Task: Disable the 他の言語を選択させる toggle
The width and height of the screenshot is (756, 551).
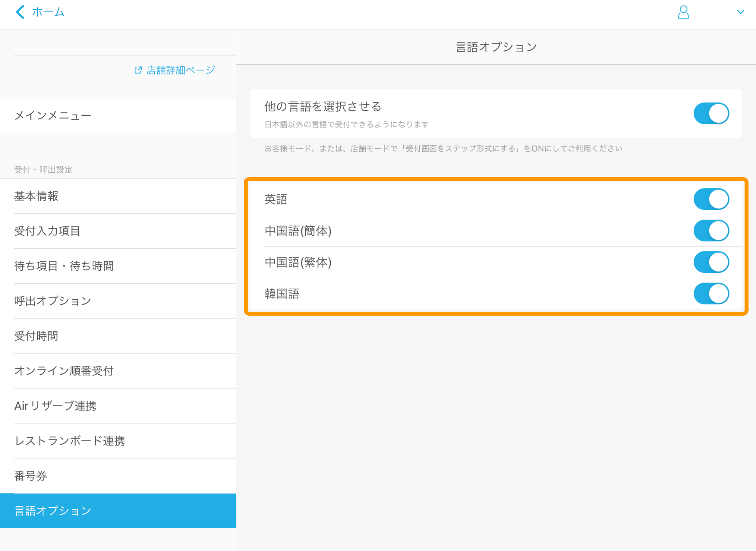Action: coord(711,113)
